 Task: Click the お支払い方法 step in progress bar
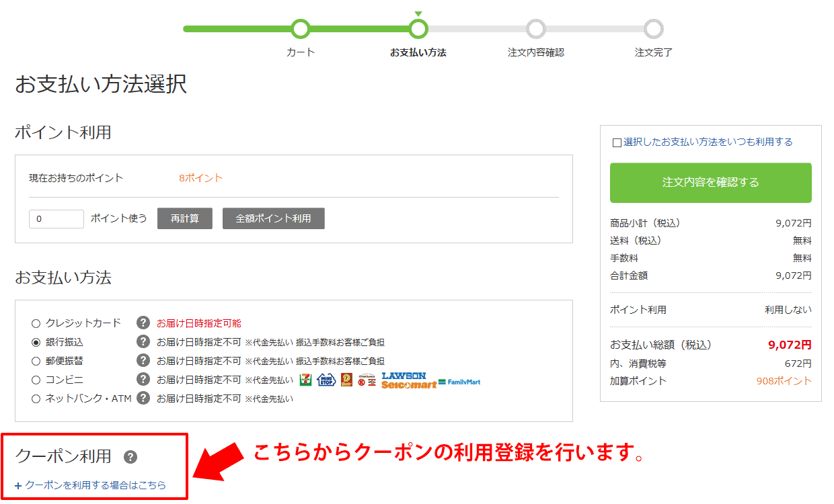[x=418, y=29]
